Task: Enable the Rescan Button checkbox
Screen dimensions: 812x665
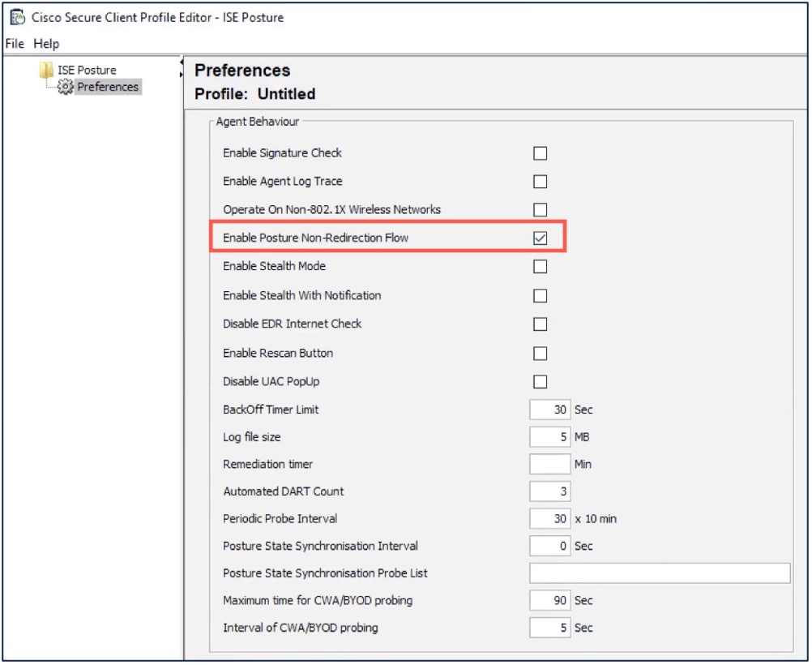Action: [x=541, y=354]
